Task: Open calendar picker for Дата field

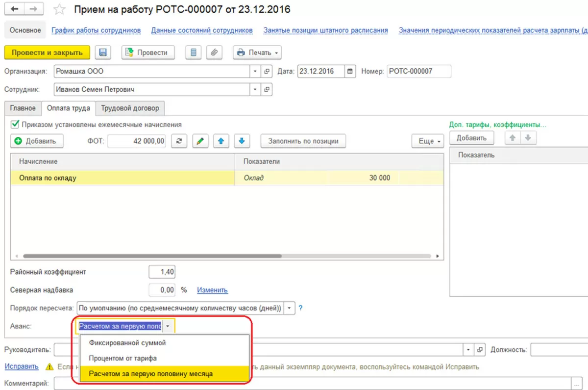Action: click(350, 71)
